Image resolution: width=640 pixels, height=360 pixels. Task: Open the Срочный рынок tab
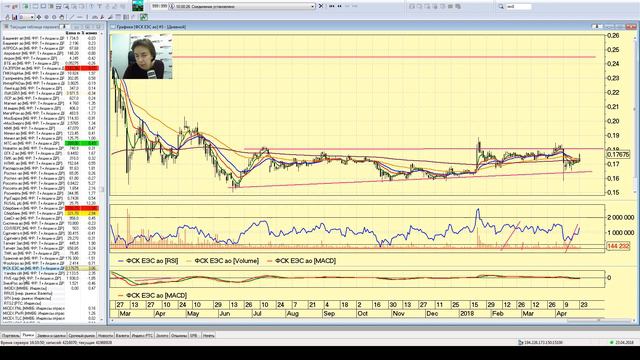tap(82, 336)
